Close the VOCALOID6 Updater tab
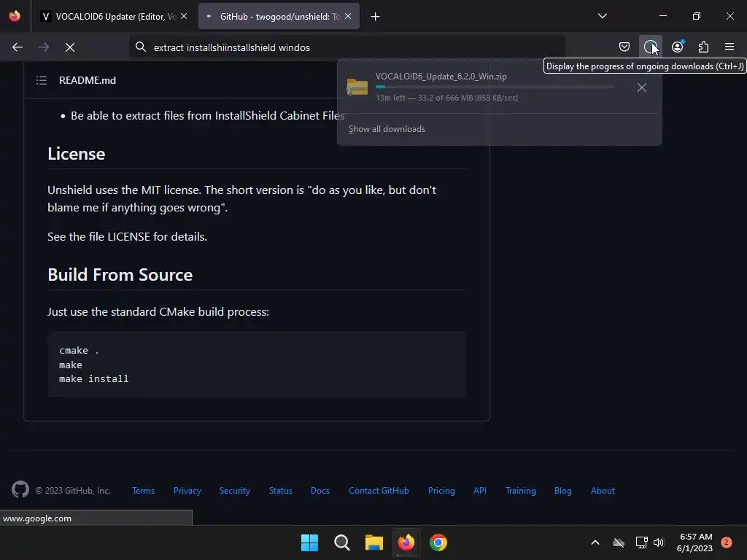This screenshot has width=747, height=560. (x=184, y=16)
